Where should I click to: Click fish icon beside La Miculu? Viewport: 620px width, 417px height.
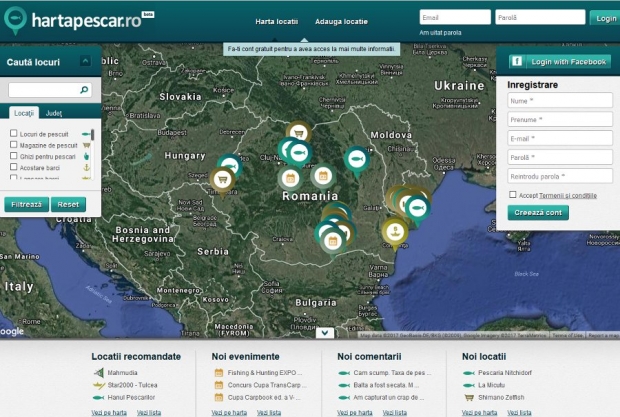coord(469,385)
